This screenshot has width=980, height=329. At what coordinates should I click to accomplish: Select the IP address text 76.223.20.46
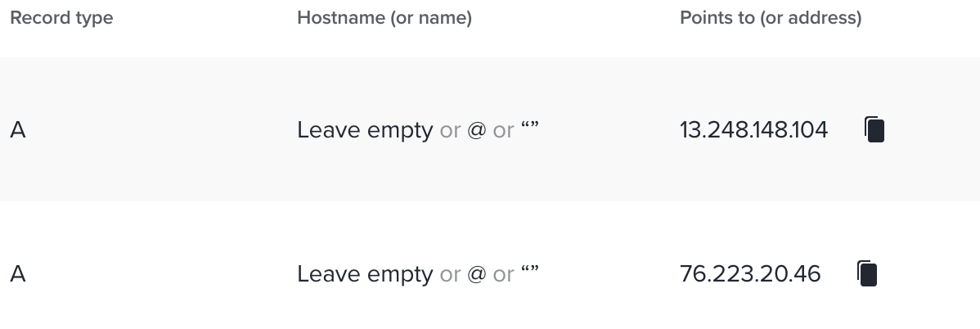[x=750, y=274]
